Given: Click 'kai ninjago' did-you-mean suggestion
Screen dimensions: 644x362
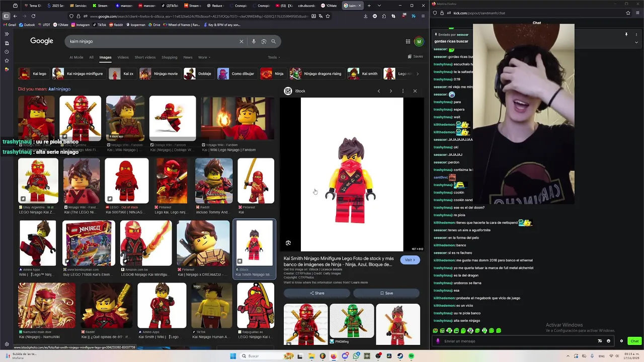Looking at the screenshot, I should 59,89.
